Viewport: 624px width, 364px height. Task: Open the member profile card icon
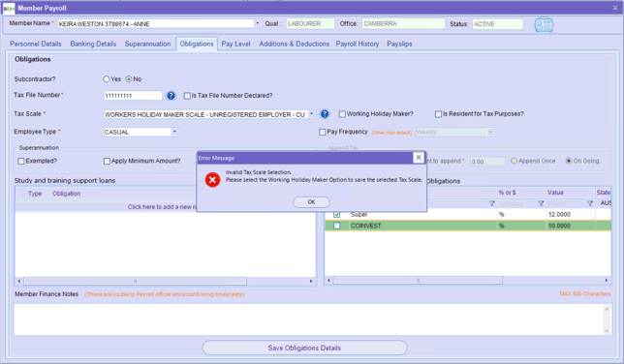[x=544, y=25]
